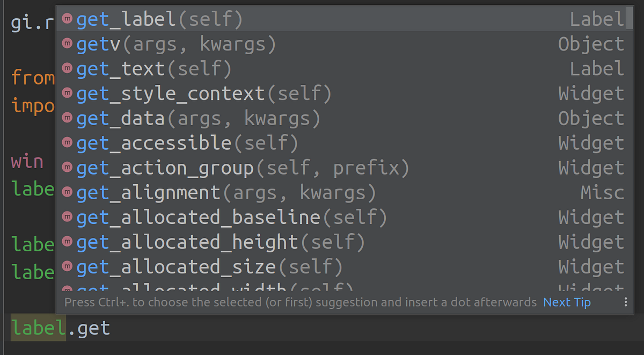The height and width of the screenshot is (355, 644).
Task: Place cursor after label.get in editor
Action: pyautogui.click(x=111, y=328)
